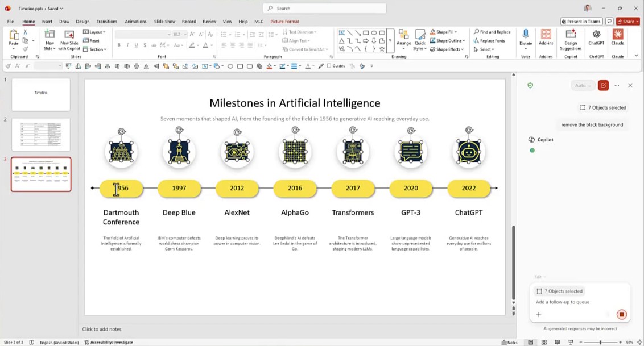Open the Picture Format tab
The image size is (644, 346).
(x=284, y=22)
